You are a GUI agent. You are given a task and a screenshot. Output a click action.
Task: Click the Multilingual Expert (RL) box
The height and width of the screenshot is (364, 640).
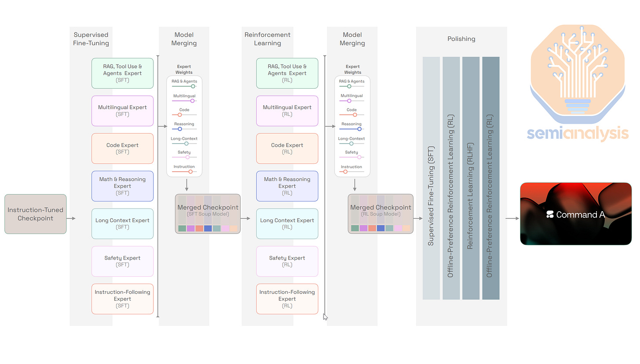coord(287,111)
